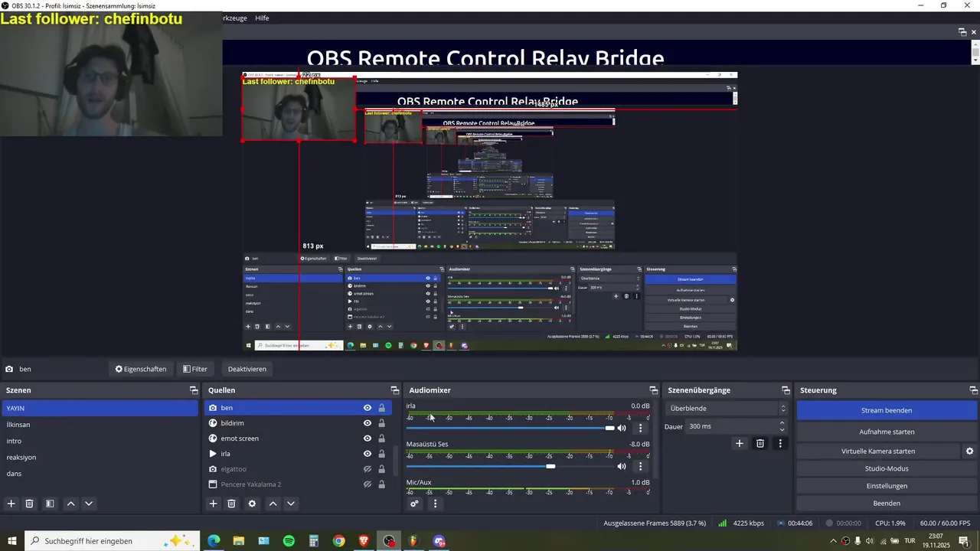Move scene down with Szenen arrow
980x551 pixels.
(89, 504)
